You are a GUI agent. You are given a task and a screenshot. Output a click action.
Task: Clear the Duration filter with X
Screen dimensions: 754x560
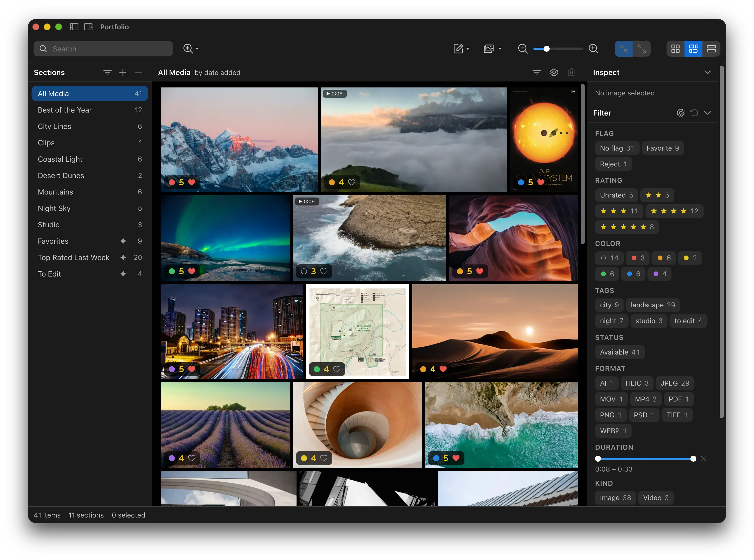(704, 459)
